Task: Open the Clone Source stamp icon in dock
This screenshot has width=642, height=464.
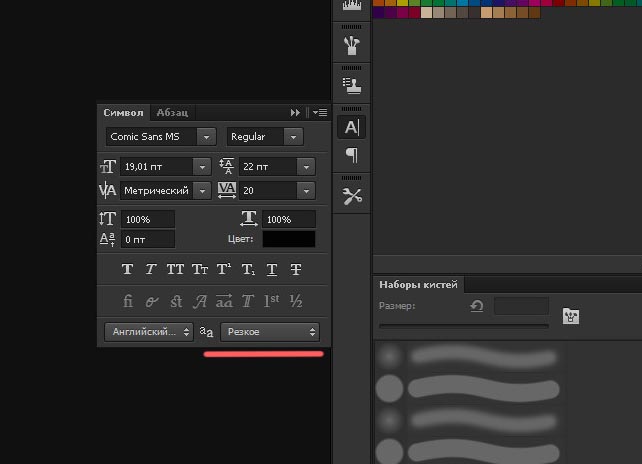Action: (x=352, y=85)
